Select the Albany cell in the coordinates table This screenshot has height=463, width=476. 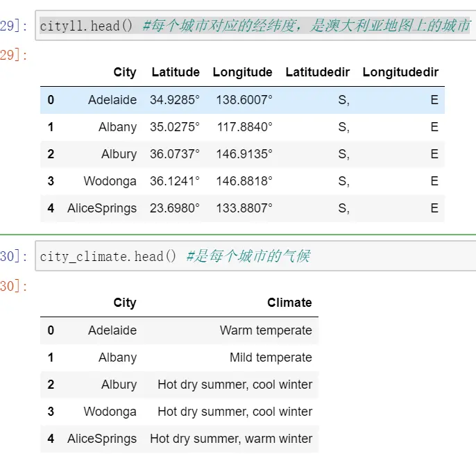coord(117,127)
